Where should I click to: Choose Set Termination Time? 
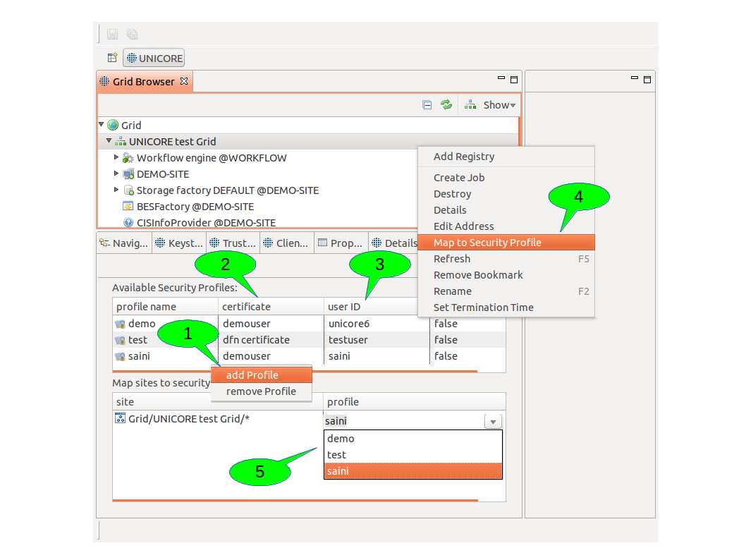coord(506,307)
